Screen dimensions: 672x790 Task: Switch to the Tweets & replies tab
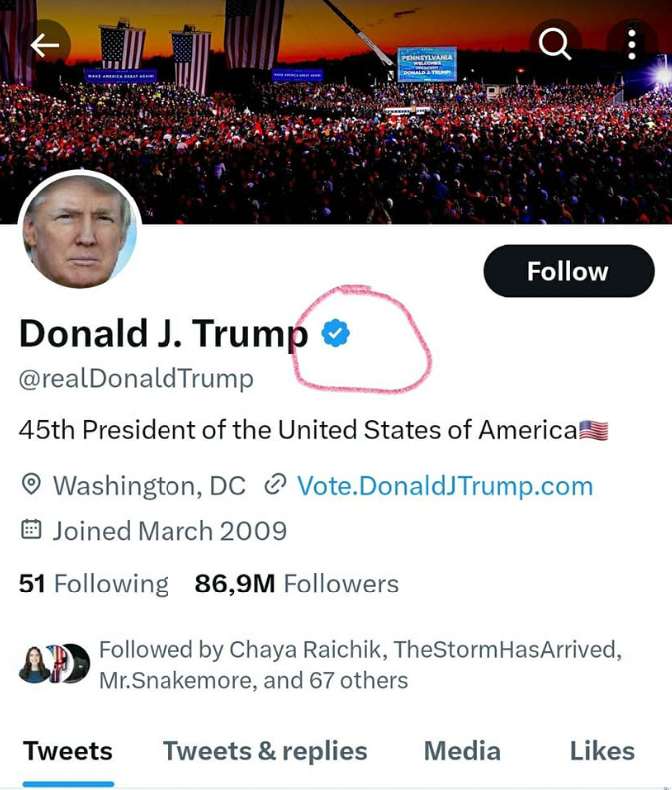(264, 751)
